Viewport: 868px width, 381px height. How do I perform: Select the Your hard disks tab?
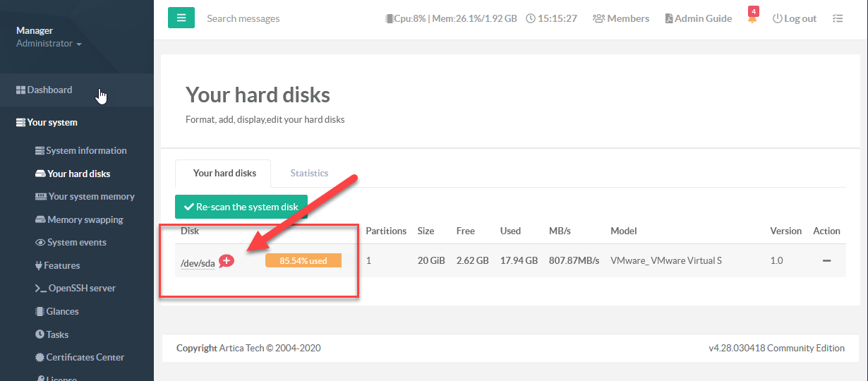click(x=224, y=173)
